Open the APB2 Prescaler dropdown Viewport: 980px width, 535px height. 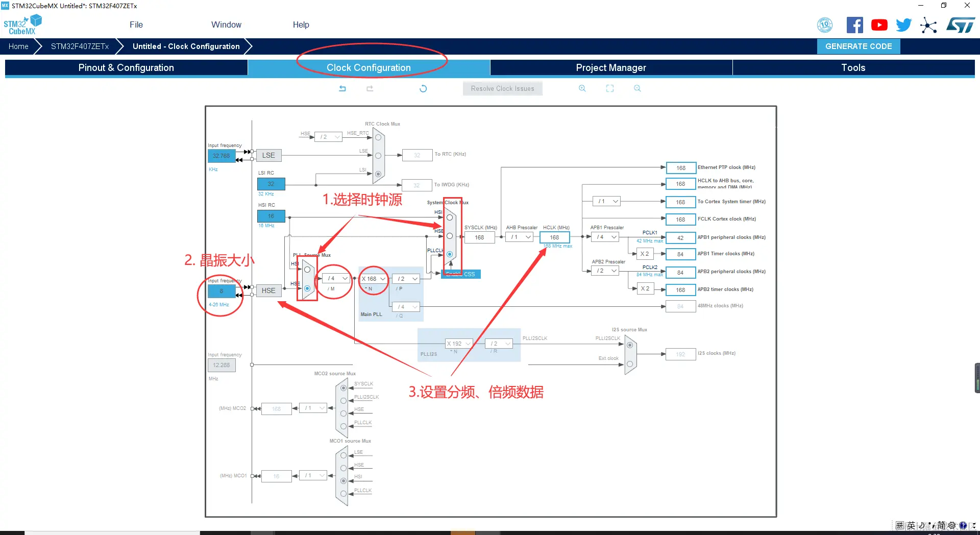click(606, 271)
